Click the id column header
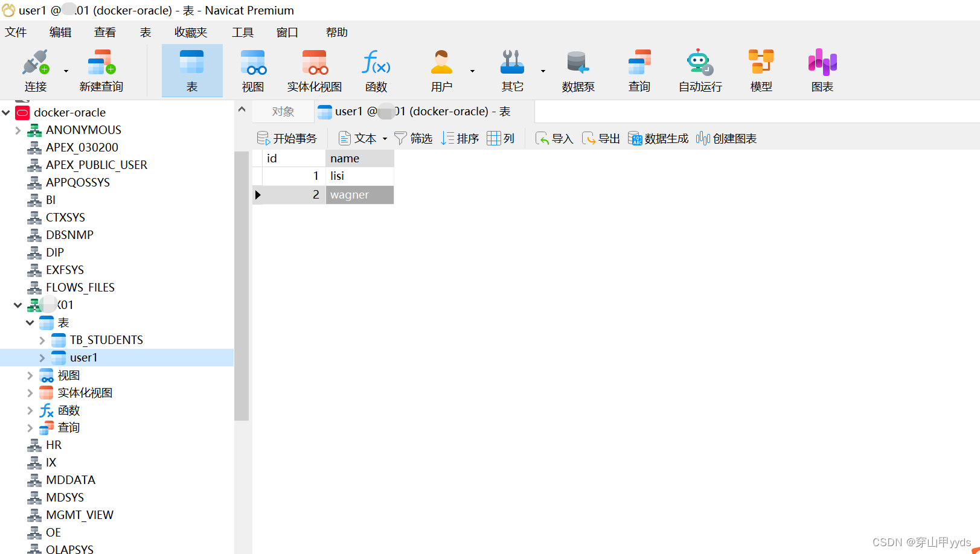Viewport: 980px width, 554px height. pos(294,158)
